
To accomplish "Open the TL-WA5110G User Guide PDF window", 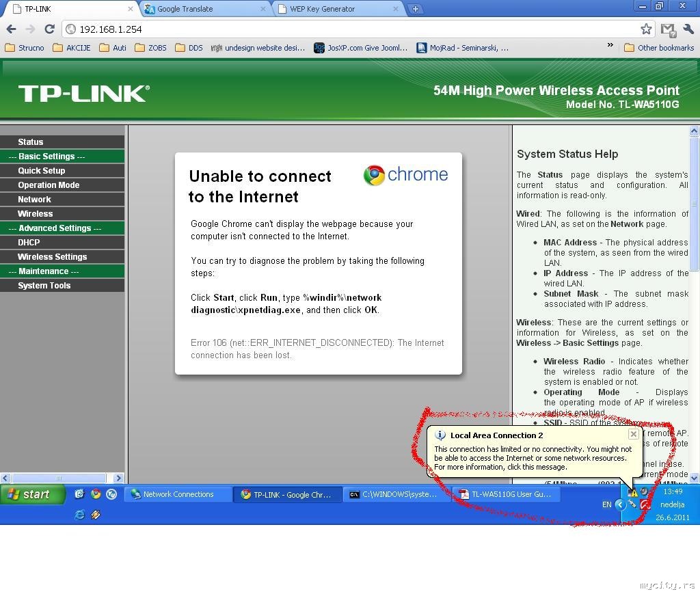I will [506, 494].
